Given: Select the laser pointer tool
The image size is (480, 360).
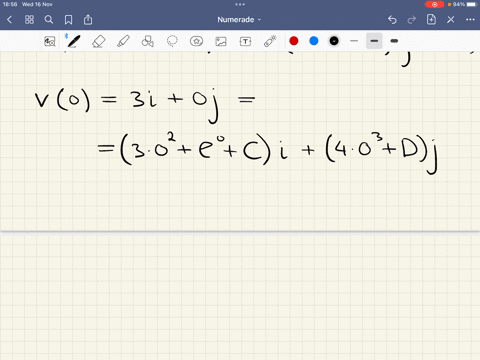Looking at the screenshot, I should click(x=270, y=41).
